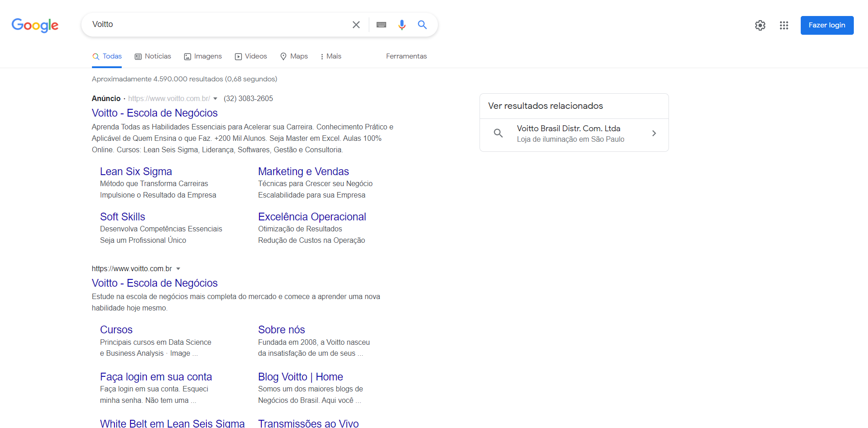Click the Ver resultados relacionados heading
The image size is (868, 428).
pos(545,106)
